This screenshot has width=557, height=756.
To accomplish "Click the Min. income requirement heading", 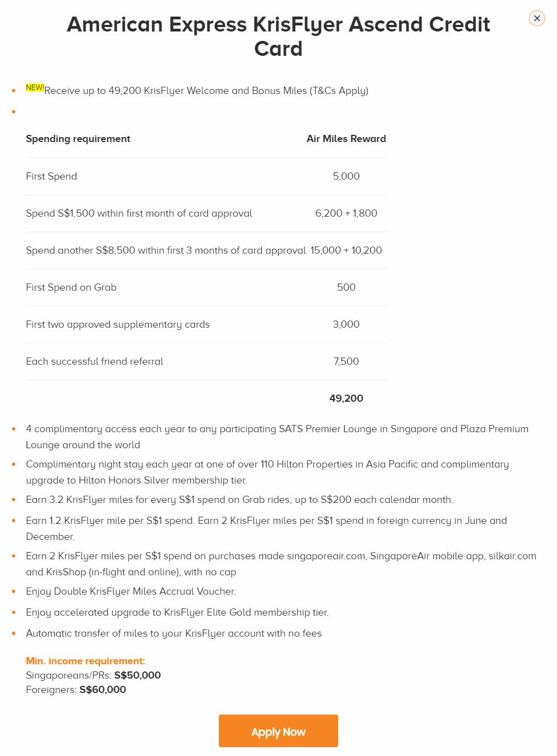I will point(86,661).
